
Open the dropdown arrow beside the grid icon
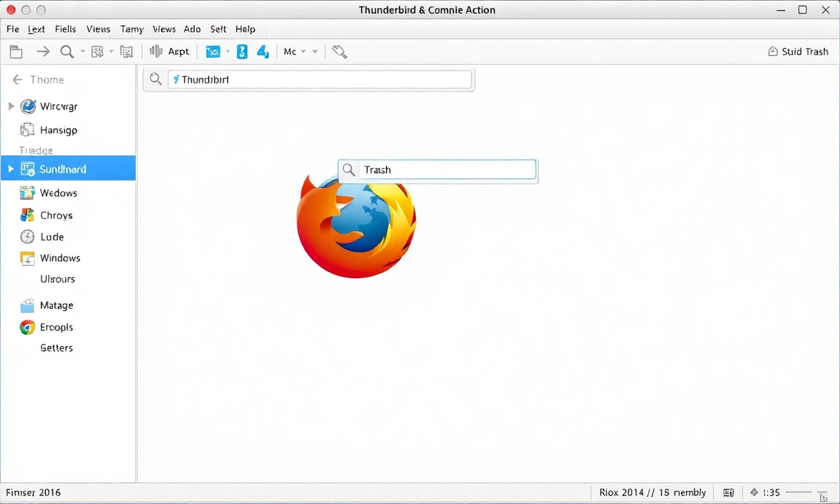pyautogui.click(x=112, y=52)
